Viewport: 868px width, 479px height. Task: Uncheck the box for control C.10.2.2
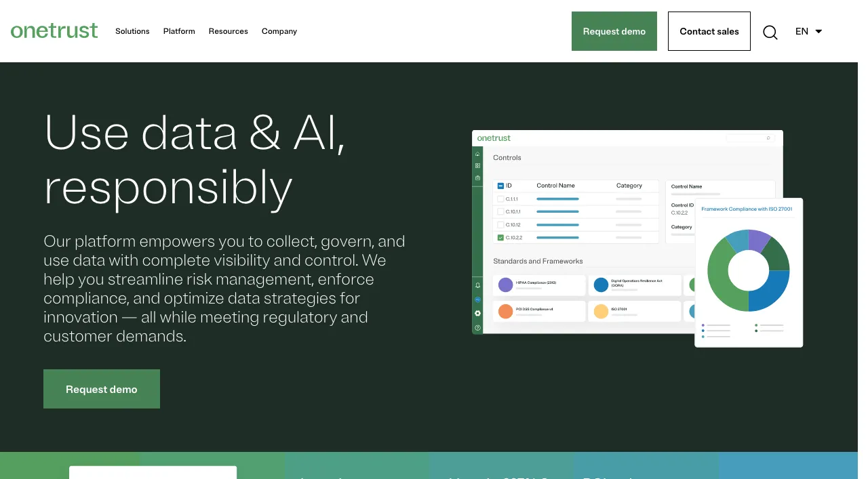[x=500, y=238]
